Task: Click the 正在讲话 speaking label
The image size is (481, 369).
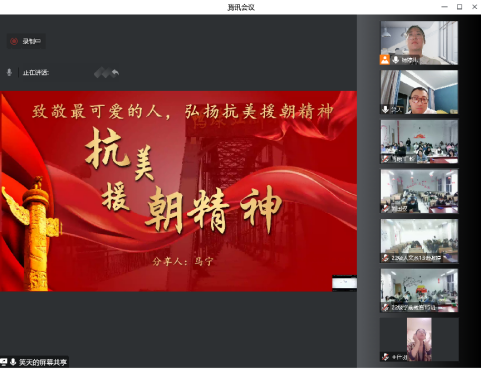Action: (x=36, y=72)
